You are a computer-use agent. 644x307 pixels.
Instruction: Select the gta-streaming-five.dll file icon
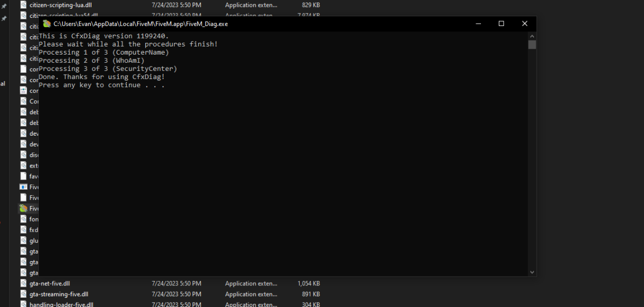point(23,294)
